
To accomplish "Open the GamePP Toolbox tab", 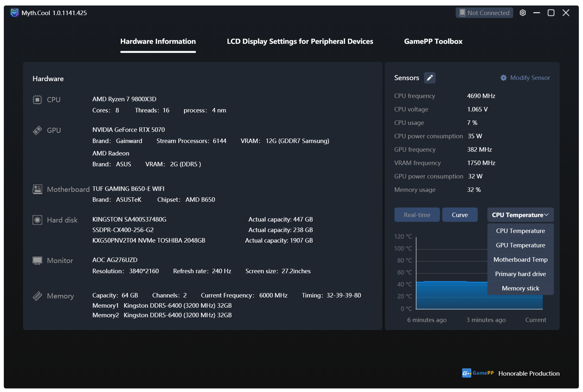I will (433, 41).
